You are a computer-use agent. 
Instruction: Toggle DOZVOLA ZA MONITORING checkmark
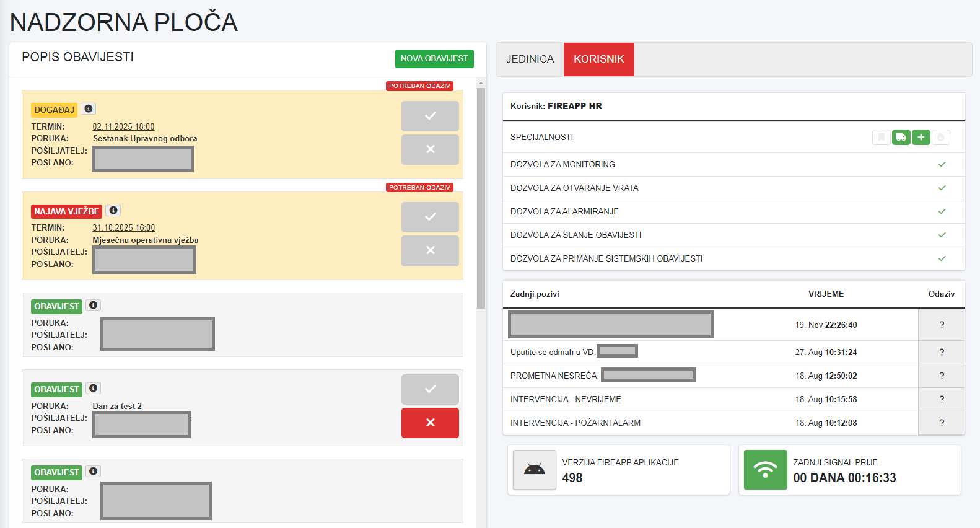(x=942, y=165)
